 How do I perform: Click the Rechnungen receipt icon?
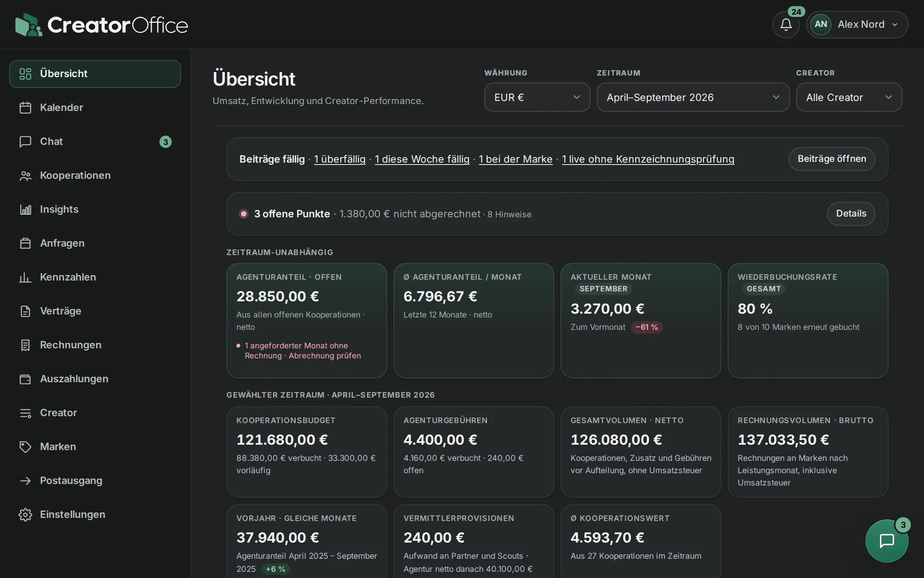click(25, 345)
